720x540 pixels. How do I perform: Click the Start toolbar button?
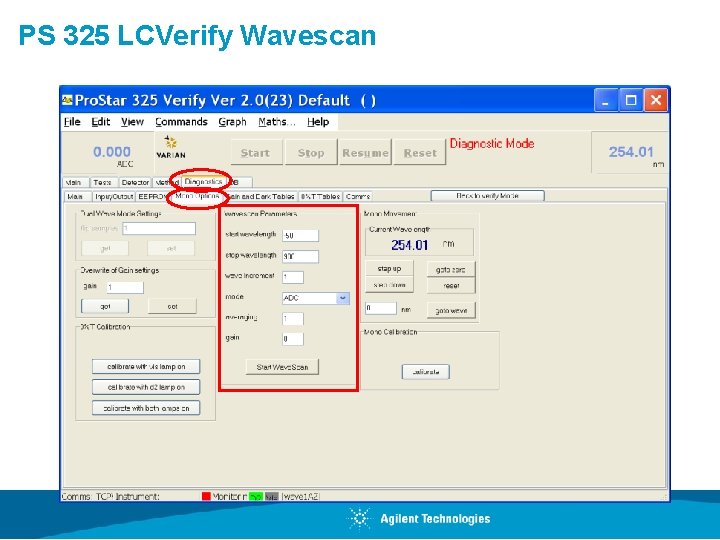255,152
